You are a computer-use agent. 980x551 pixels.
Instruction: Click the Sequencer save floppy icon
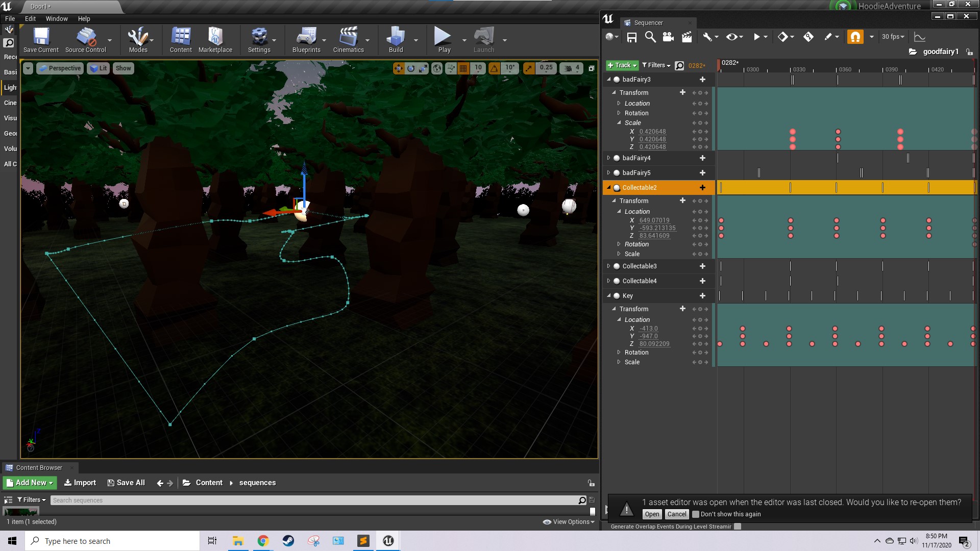[x=632, y=37]
